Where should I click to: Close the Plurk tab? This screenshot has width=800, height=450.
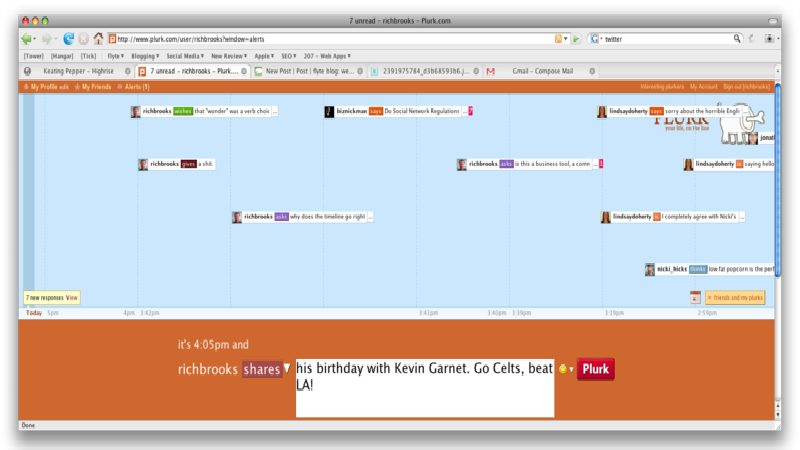(244, 71)
